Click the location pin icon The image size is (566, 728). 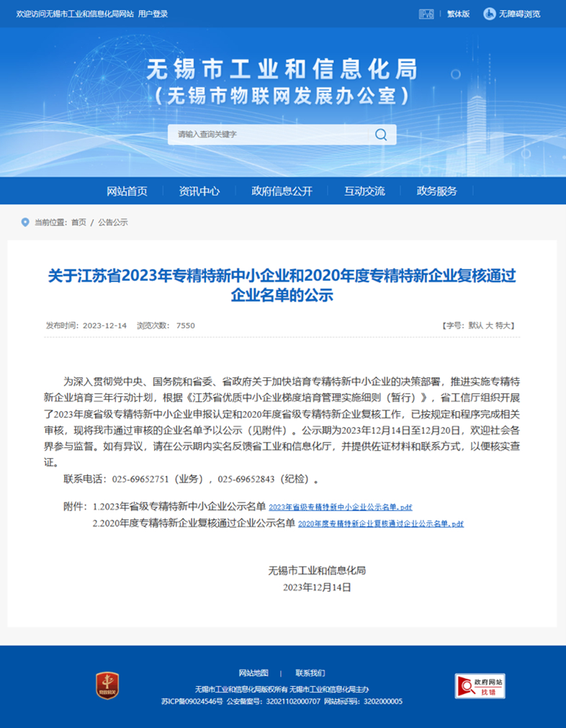[25, 223]
